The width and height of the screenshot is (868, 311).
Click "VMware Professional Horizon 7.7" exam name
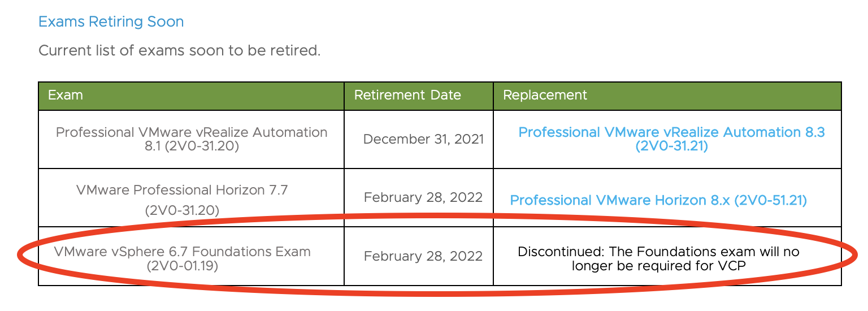pos(182,190)
